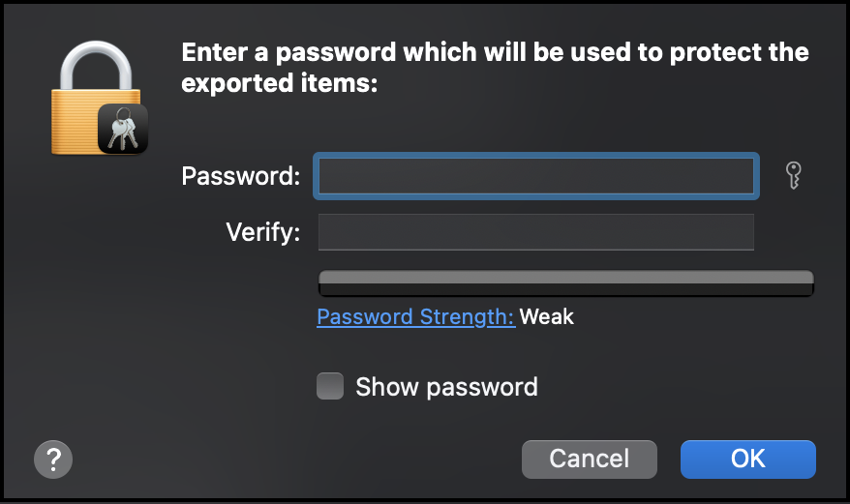Click the "Password:" field label
The image size is (850, 504).
[x=241, y=176]
